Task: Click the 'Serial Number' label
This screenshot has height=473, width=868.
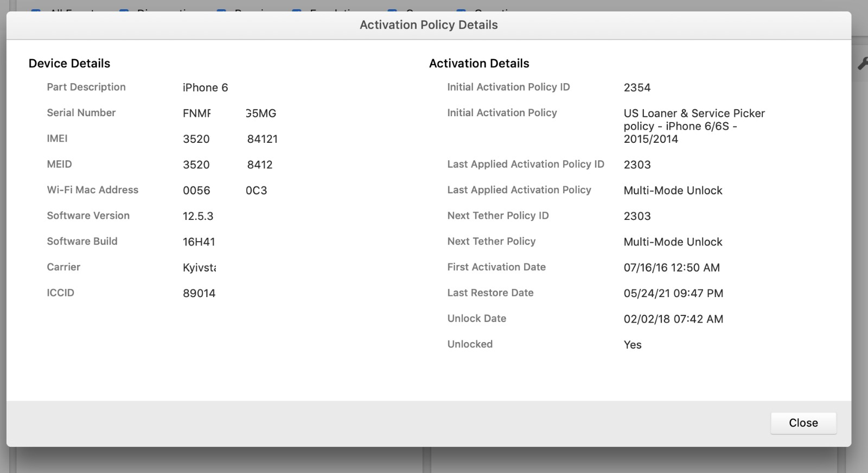Action: click(x=81, y=113)
